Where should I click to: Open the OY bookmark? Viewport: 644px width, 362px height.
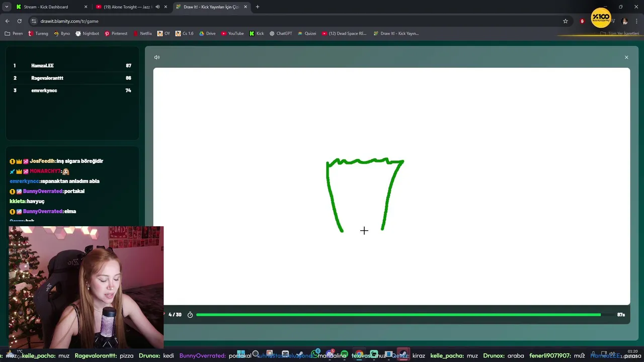coord(164,34)
